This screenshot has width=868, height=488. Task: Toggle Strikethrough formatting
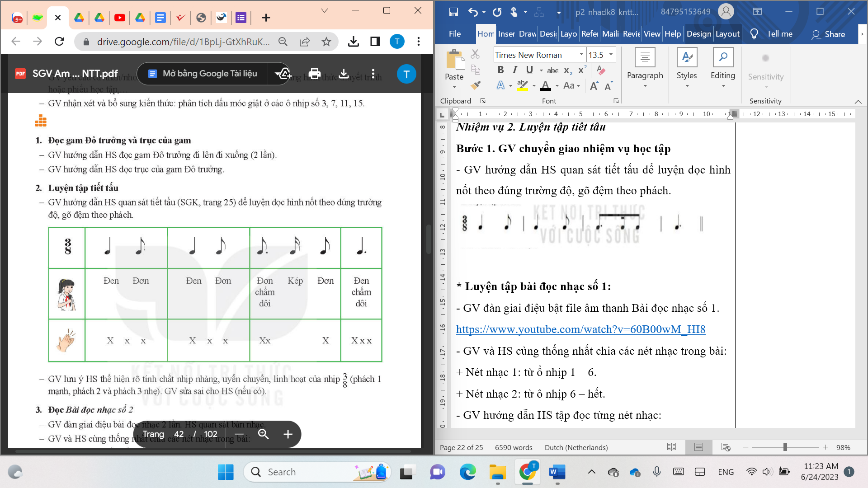click(552, 70)
